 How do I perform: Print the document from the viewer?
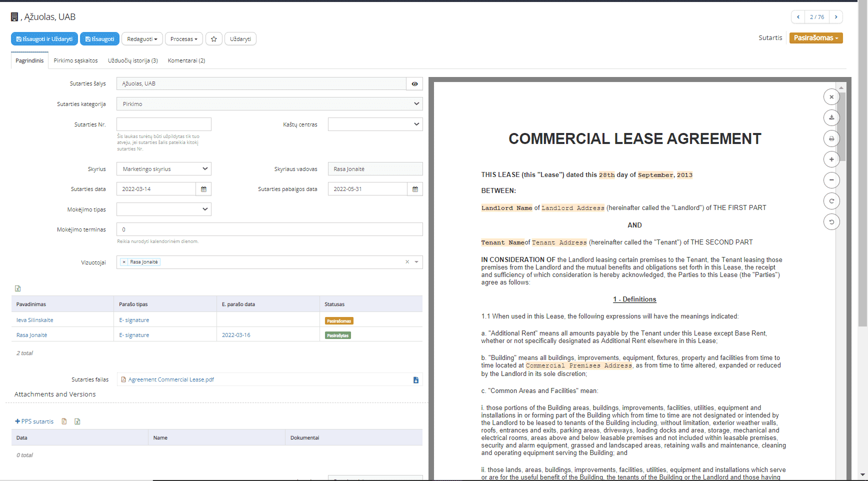[831, 138]
